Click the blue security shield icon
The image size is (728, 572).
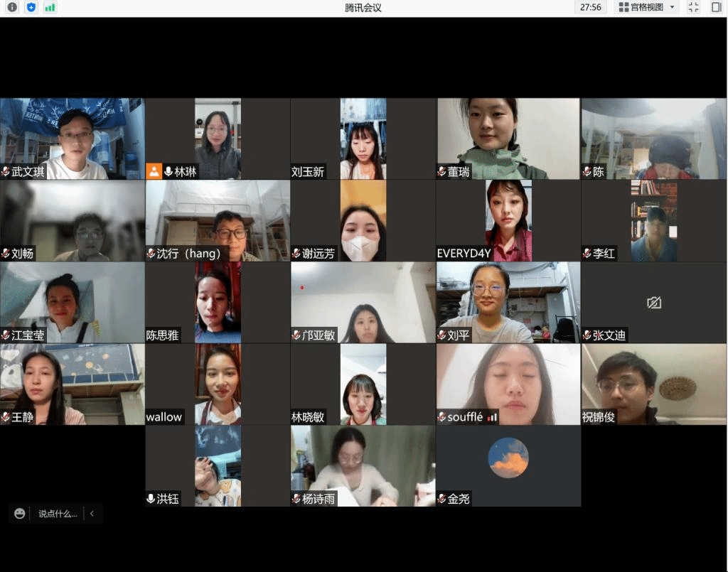(31, 7)
